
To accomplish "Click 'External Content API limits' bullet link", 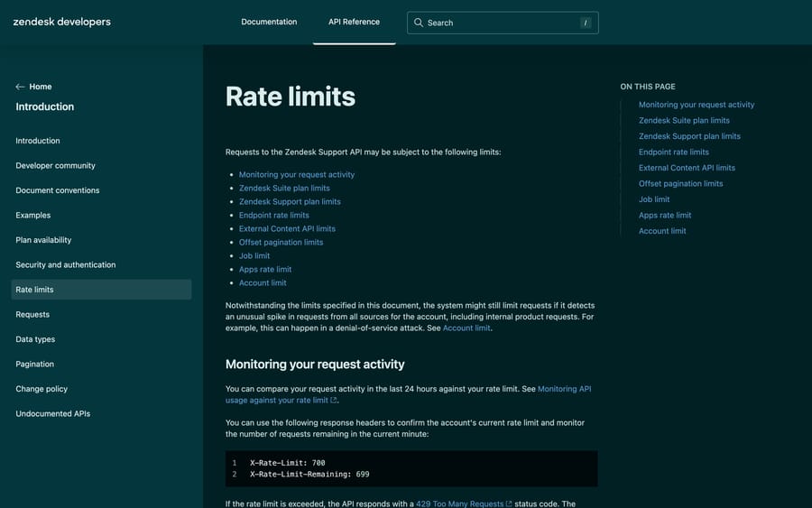I will pyautogui.click(x=288, y=228).
